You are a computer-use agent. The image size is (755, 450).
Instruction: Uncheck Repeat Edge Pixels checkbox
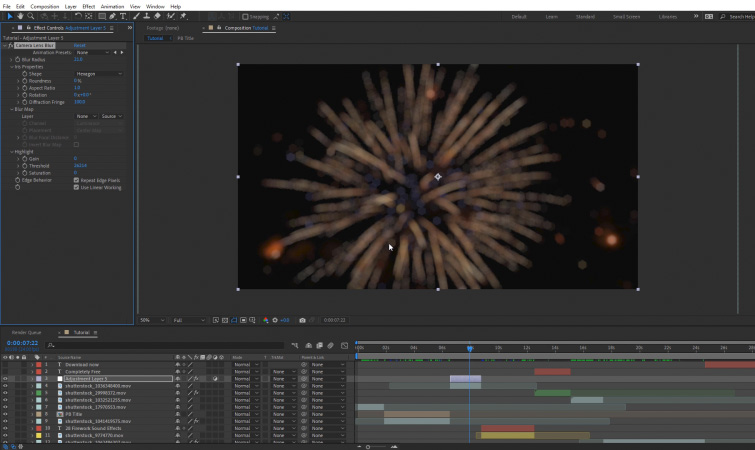(76, 180)
